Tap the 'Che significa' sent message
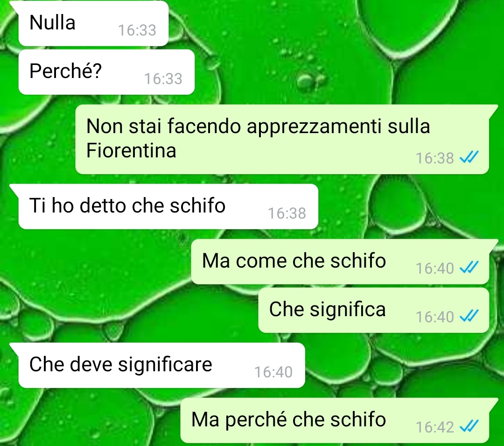 click(373, 310)
